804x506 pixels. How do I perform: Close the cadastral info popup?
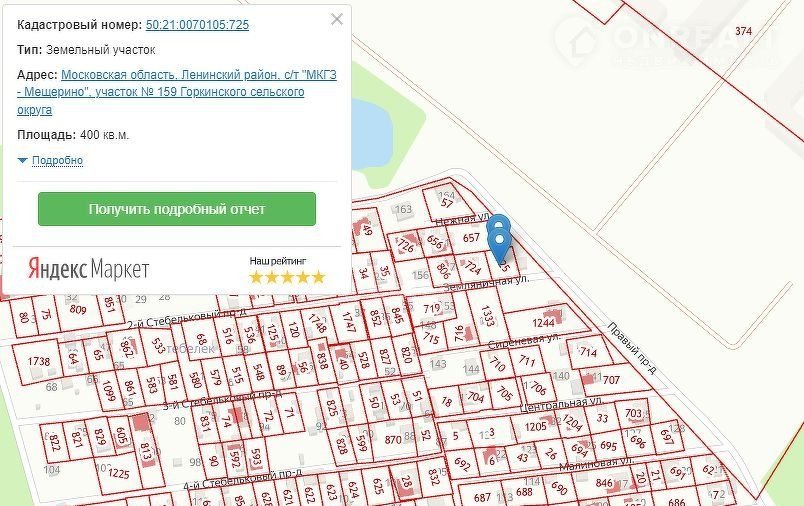[x=337, y=19]
